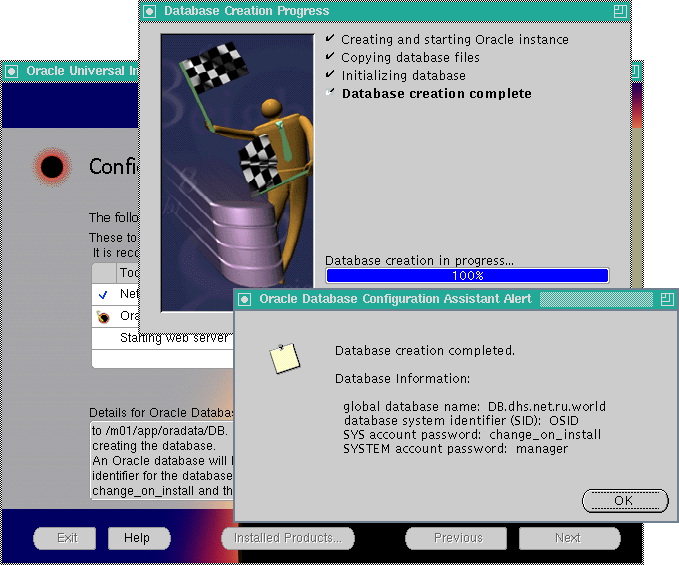Click the checkmark beside Initializing database
Image resolution: width=679 pixels, height=565 pixels.
(x=330, y=75)
